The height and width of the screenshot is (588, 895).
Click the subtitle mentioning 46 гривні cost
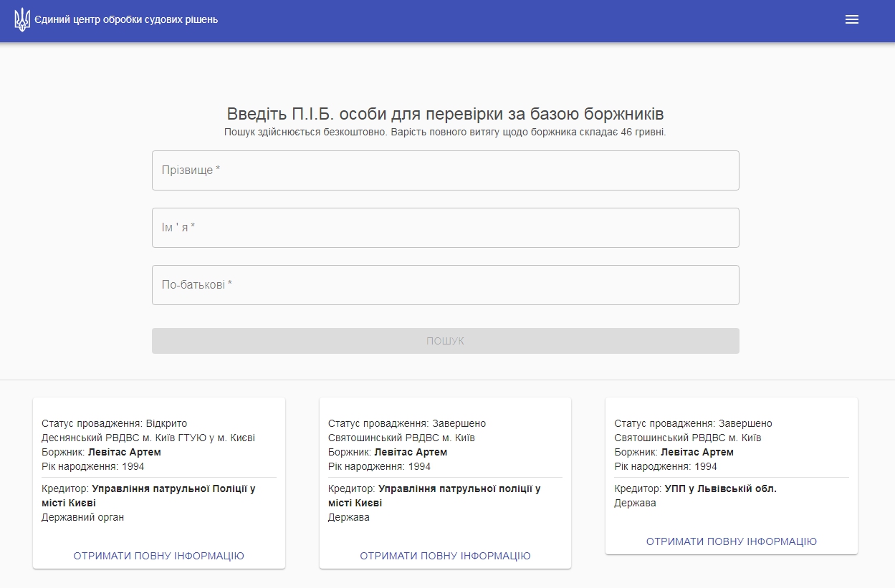coord(445,132)
